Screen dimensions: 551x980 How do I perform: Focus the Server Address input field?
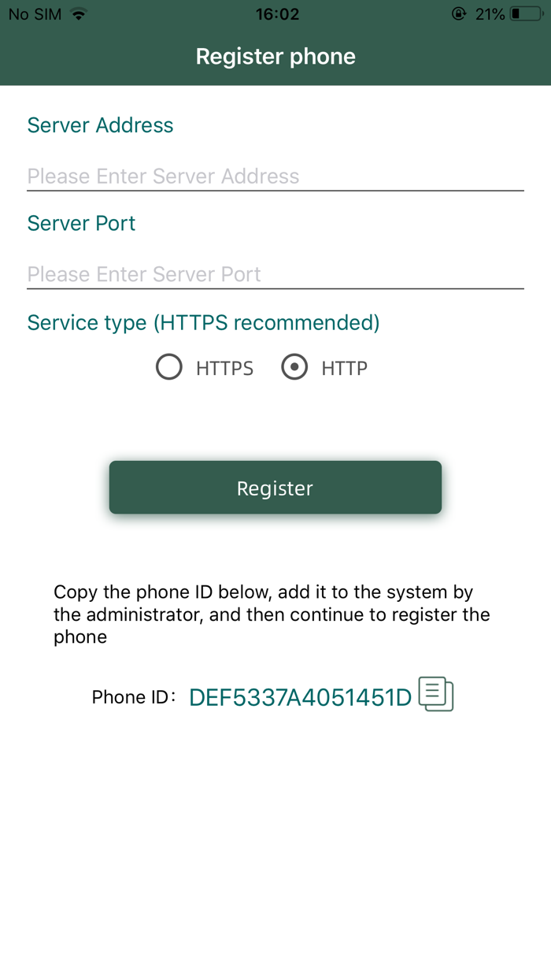(x=275, y=176)
